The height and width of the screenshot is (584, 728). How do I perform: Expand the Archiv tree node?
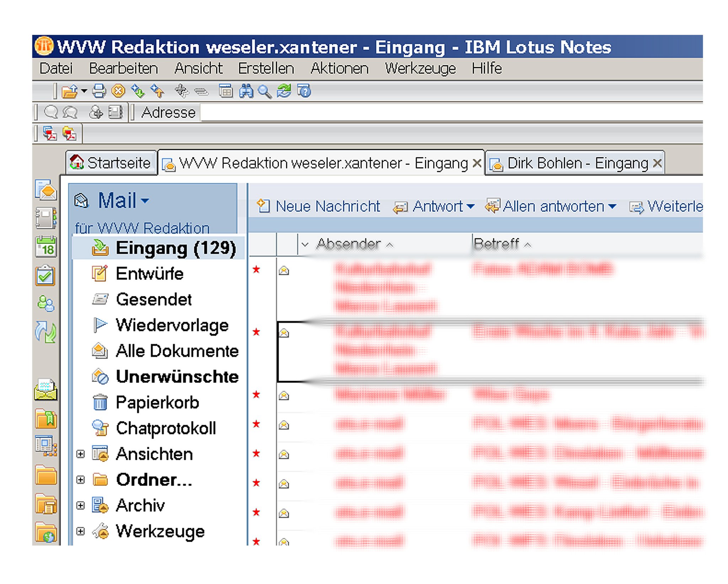(81, 505)
